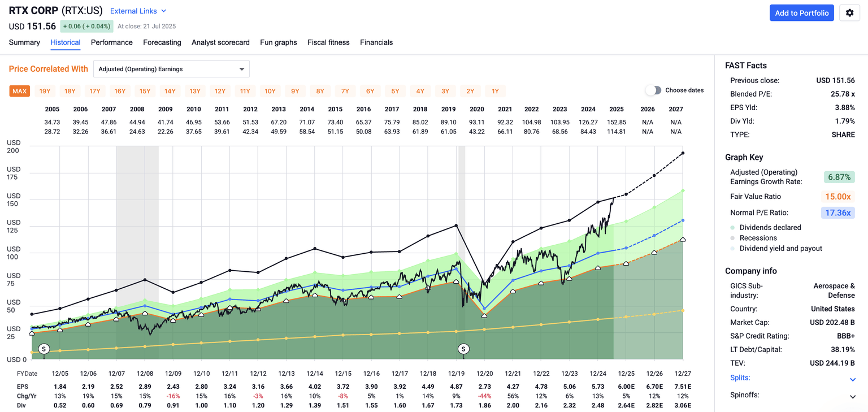Click the split marker near 12/05
The height and width of the screenshot is (412, 868).
point(44,349)
